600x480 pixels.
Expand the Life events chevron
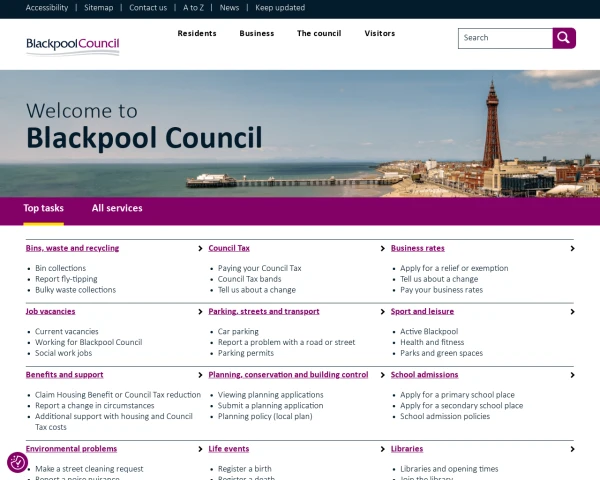tap(382, 449)
